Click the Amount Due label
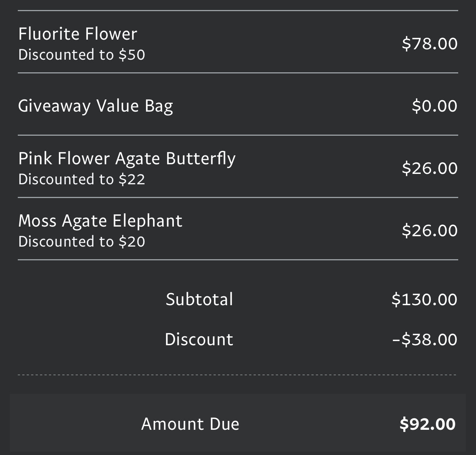 (x=190, y=424)
